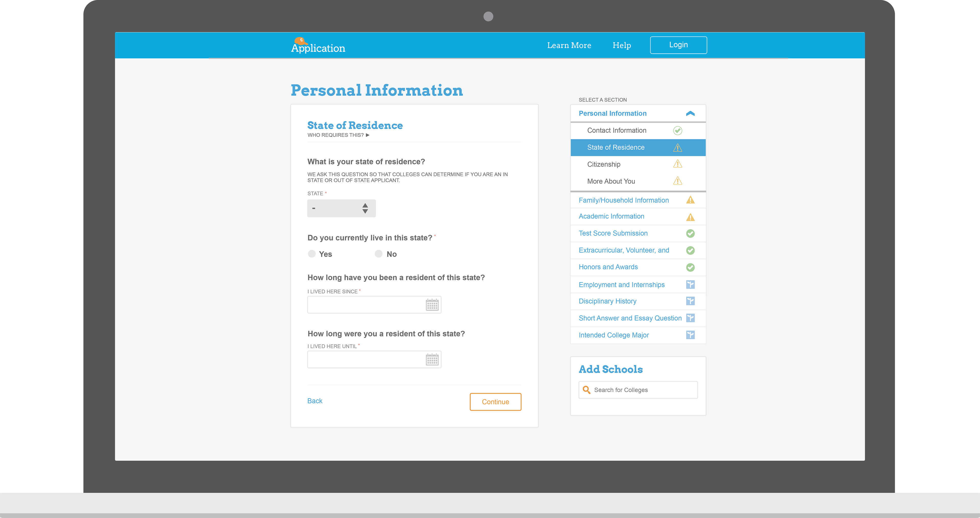Click the State of Residence warning icon

[x=678, y=148]
